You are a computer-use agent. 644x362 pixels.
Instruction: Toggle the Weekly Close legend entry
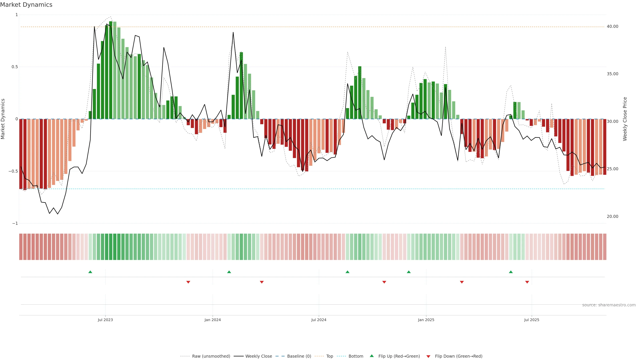click(x=258, y=356)
